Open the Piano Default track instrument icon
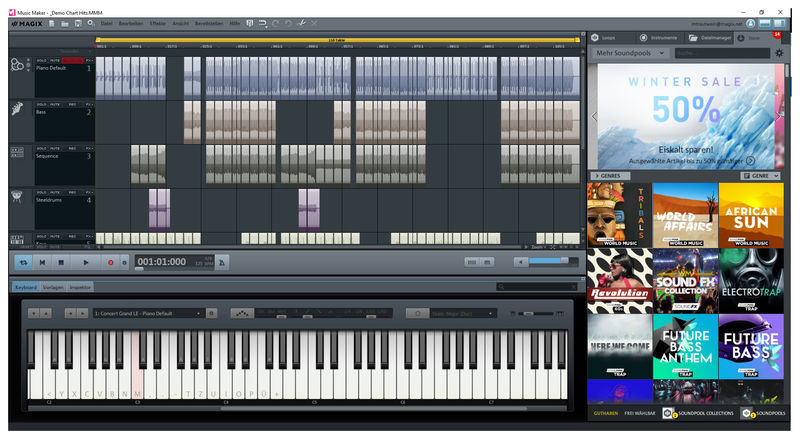 coord(17,65)
